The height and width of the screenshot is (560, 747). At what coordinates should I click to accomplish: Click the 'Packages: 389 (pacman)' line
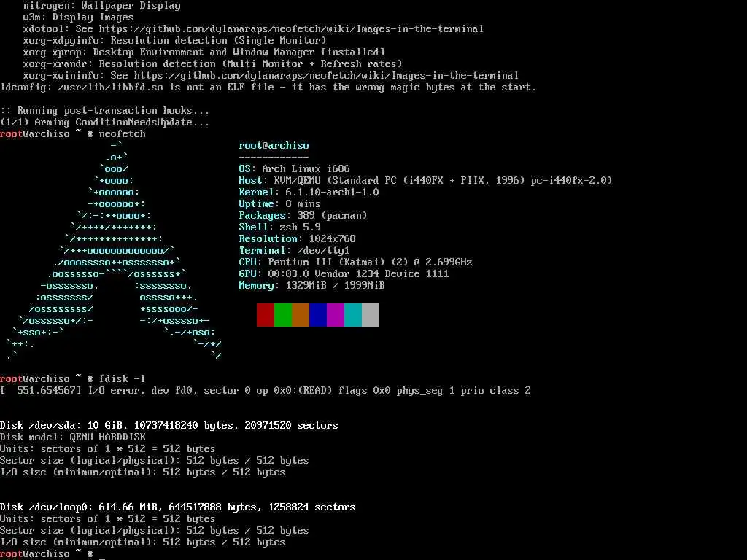click(x=303, y=216)
